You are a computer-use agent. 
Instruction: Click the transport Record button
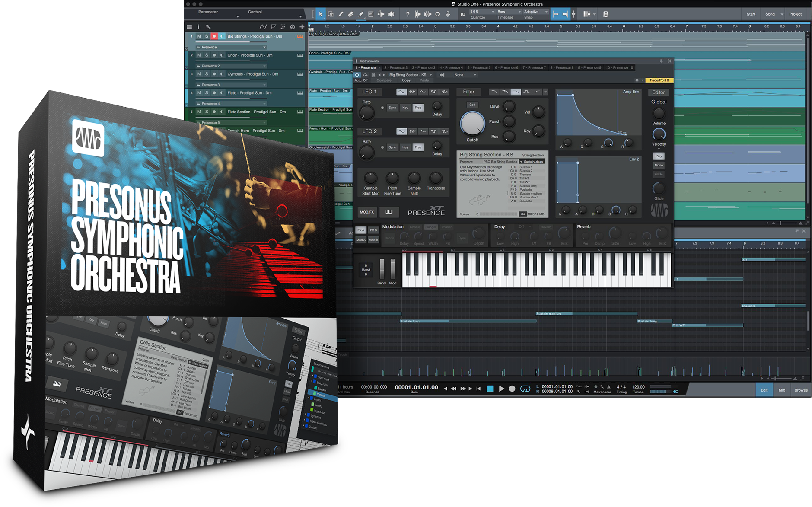tap(512, 389)
